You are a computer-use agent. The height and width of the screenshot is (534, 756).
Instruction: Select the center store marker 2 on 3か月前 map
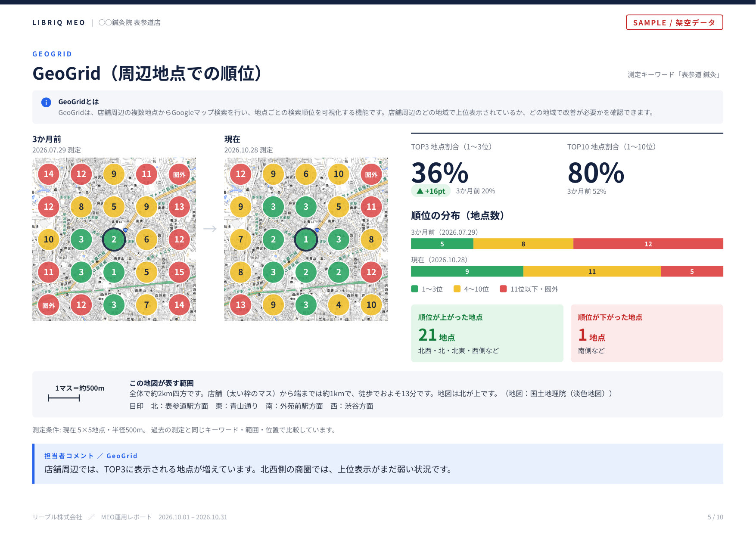tap(114, 239)
